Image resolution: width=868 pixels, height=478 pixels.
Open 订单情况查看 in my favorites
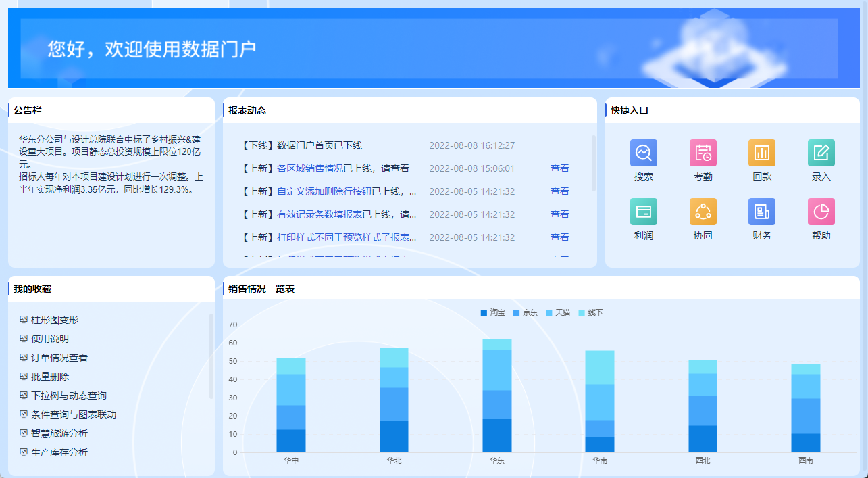coord(59,358)
